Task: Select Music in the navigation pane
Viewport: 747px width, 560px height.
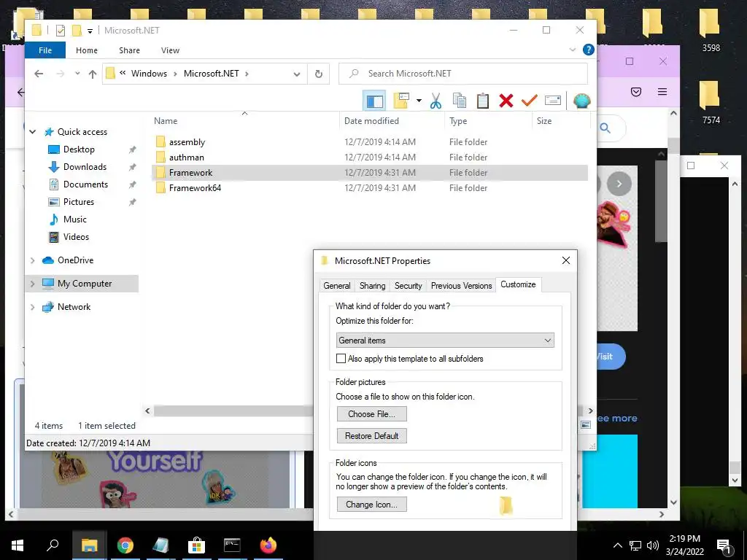Action: click(75, 219)
